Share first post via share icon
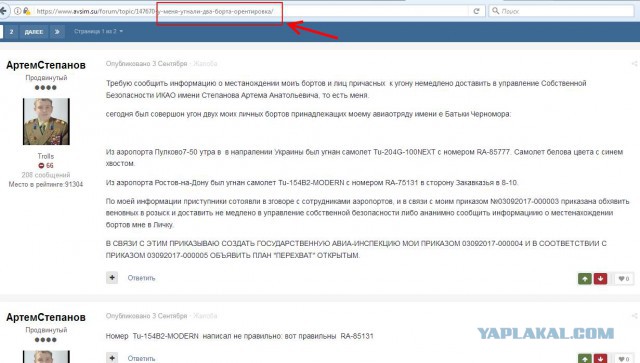This screenshot has width=640, height=363. coord(634,64)
